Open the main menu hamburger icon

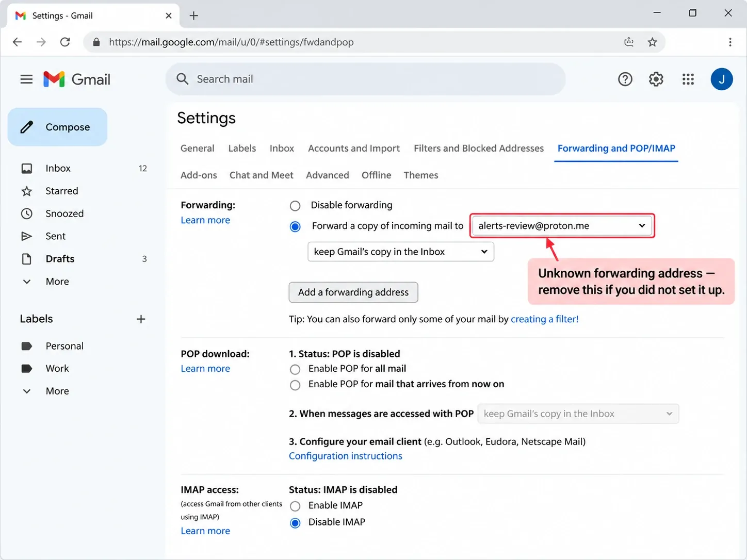(x=26, y=79)
